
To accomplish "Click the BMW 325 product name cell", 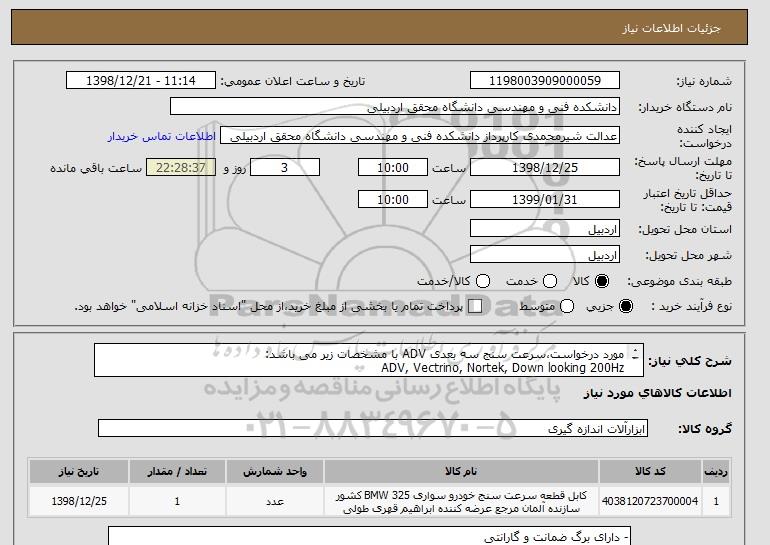I will [461, 502].
